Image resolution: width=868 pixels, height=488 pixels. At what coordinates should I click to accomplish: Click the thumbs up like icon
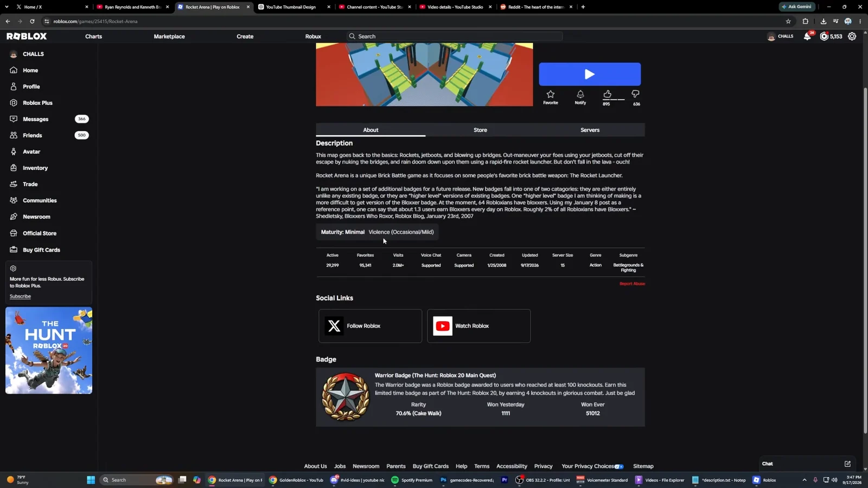607,94
